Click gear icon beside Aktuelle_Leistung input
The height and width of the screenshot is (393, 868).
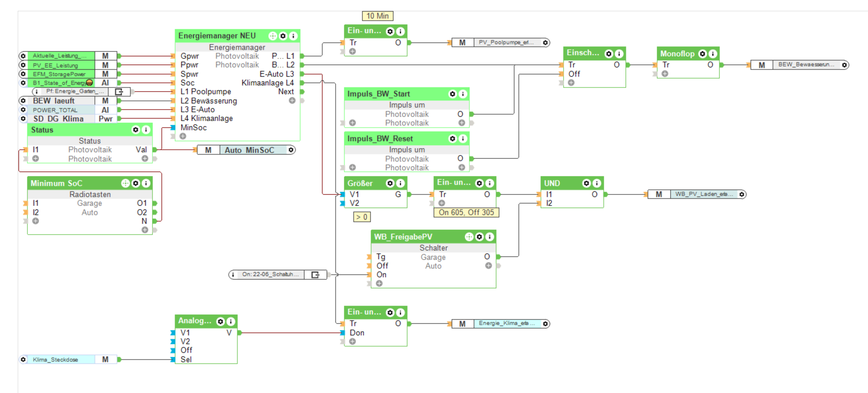23,56
